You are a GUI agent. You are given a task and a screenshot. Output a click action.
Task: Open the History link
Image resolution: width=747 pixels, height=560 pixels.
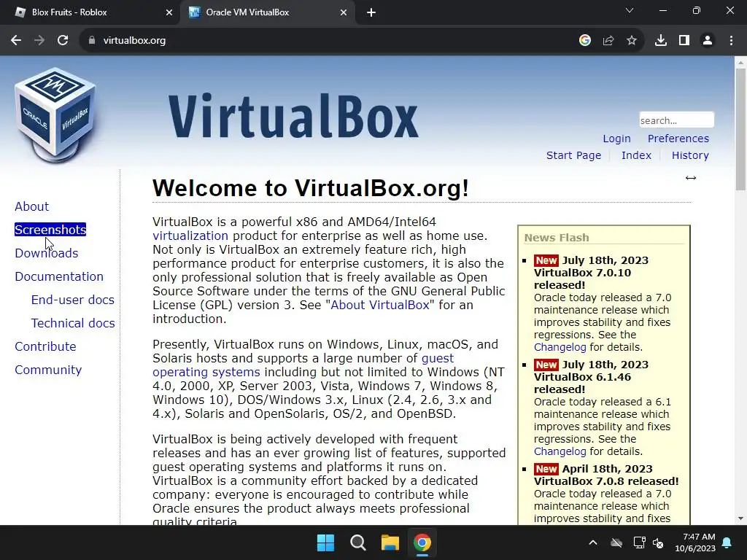tap(690, 155)
